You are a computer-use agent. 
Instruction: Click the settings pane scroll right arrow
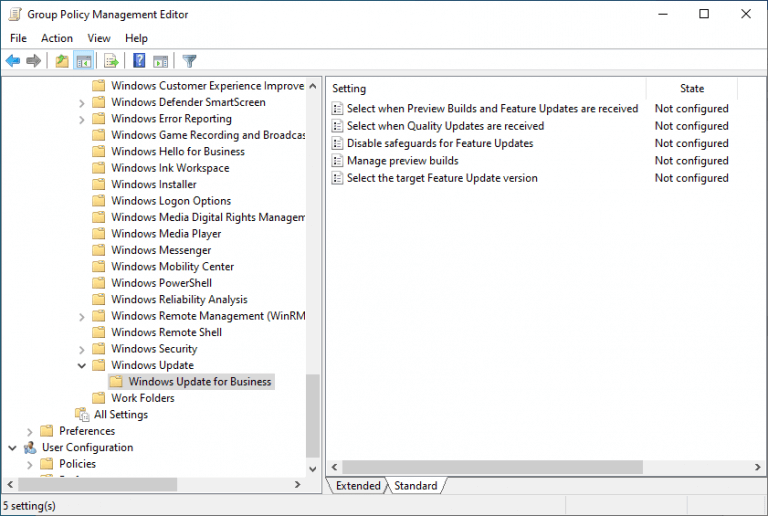coord(758,467)
